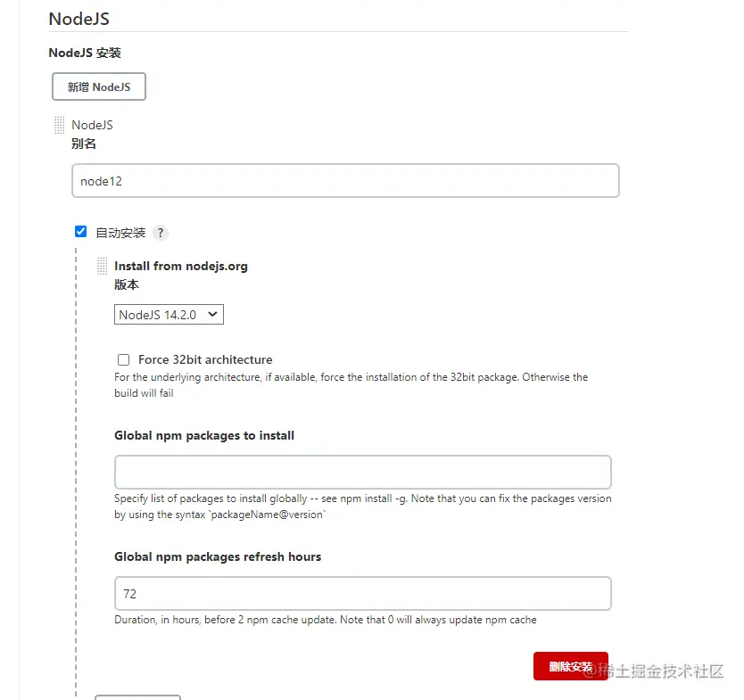Click the NodeJS 安装 section label

click(x=85, y=53)
